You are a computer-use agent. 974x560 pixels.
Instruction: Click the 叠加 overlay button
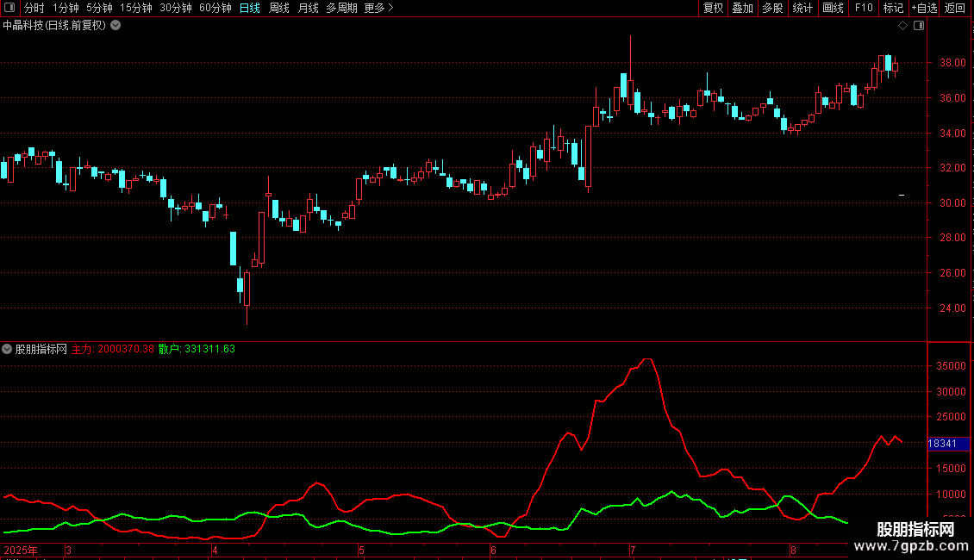tap(742, 8)
